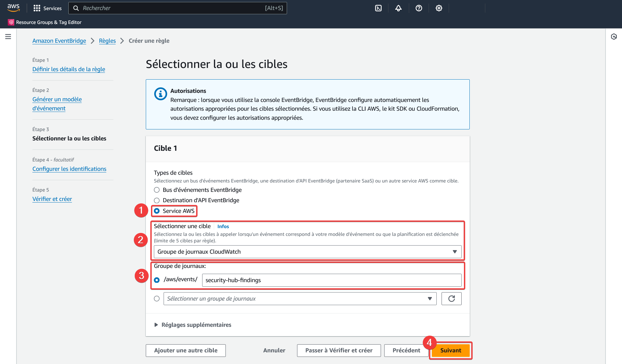Click the AWS services grid menu icon
The height and width of the screenshot is (364, 622).
pyautogui.click(x=36, y=8)
